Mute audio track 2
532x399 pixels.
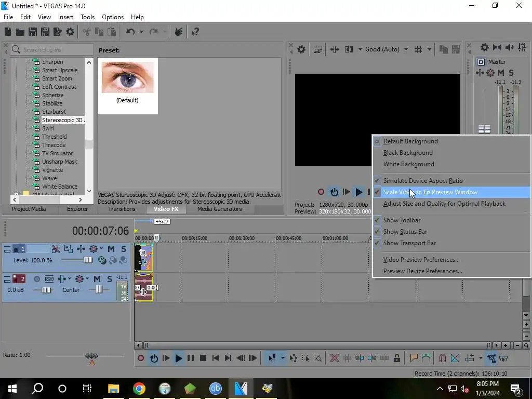pyautogui.click(x=97, y=279)
